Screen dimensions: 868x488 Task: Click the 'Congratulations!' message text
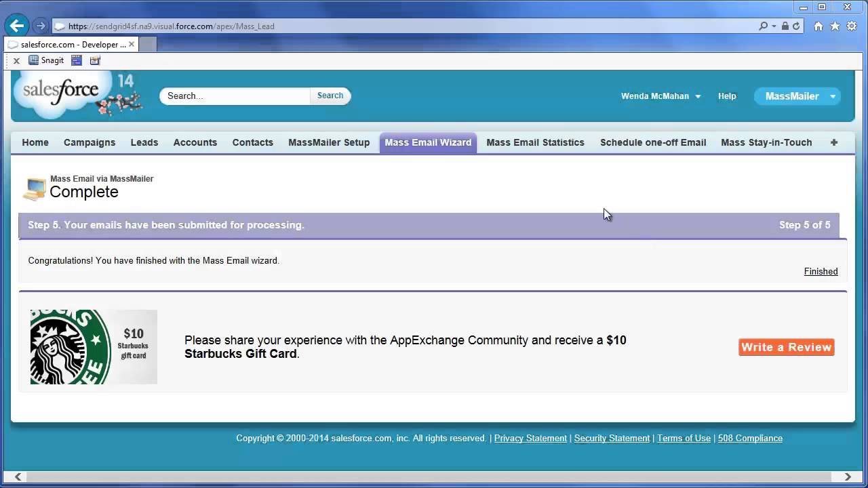pos(153,260)
